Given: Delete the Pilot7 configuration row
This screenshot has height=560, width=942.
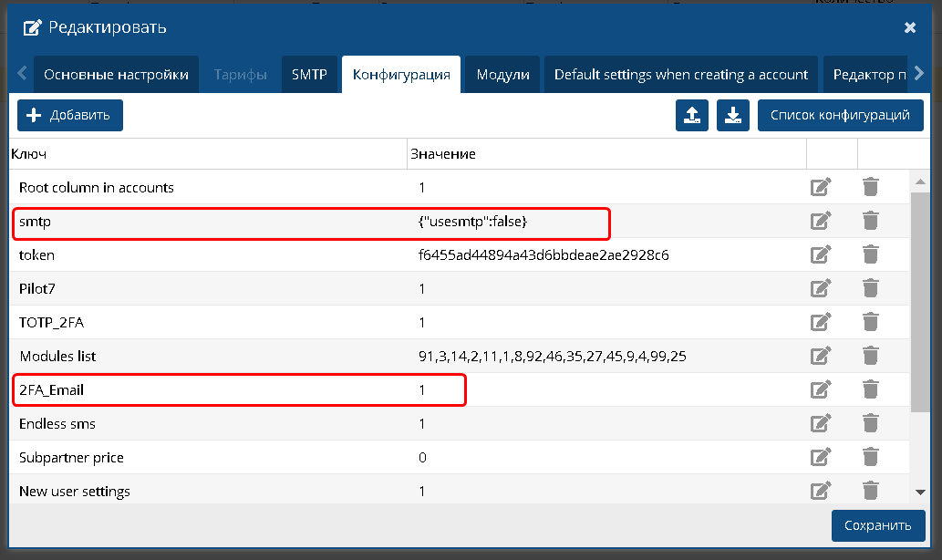Looking at the screenshot, I should 870,288.
